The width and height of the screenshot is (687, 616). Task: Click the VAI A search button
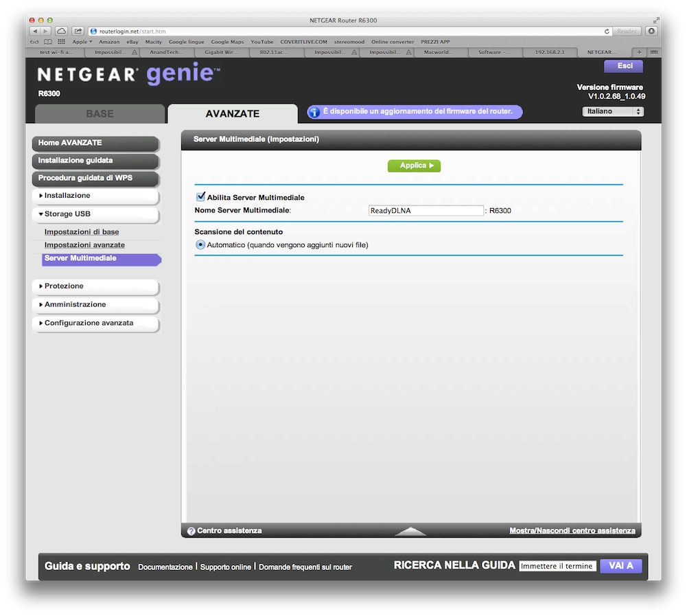621,566
